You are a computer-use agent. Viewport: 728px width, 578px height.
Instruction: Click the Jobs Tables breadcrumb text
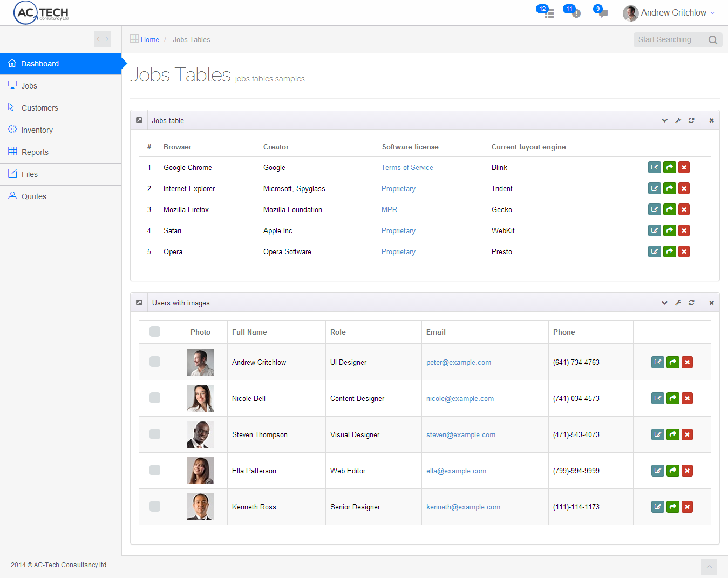192,39
